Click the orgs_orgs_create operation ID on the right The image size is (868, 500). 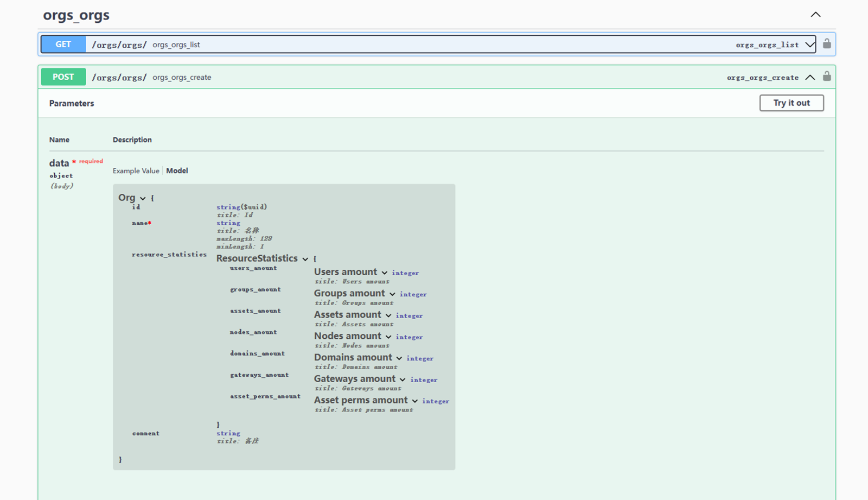(763, 77)
